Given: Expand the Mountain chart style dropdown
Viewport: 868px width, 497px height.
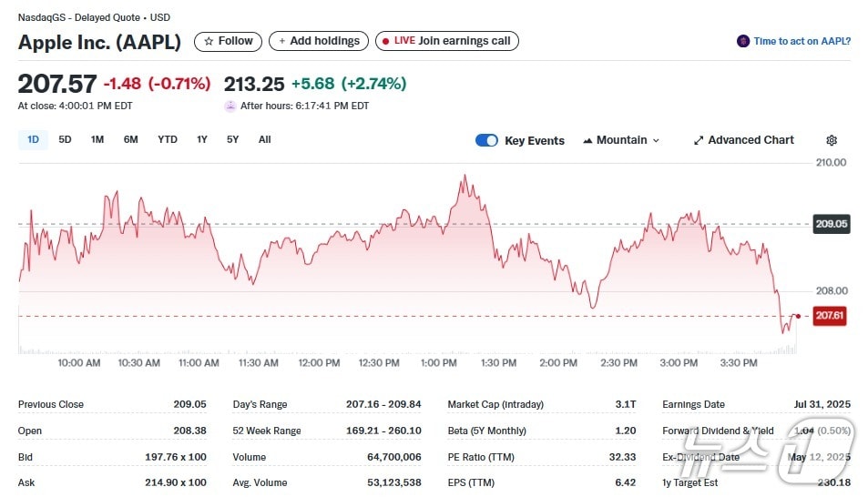Looking at the screenshot, I should [x=656, y=140].
